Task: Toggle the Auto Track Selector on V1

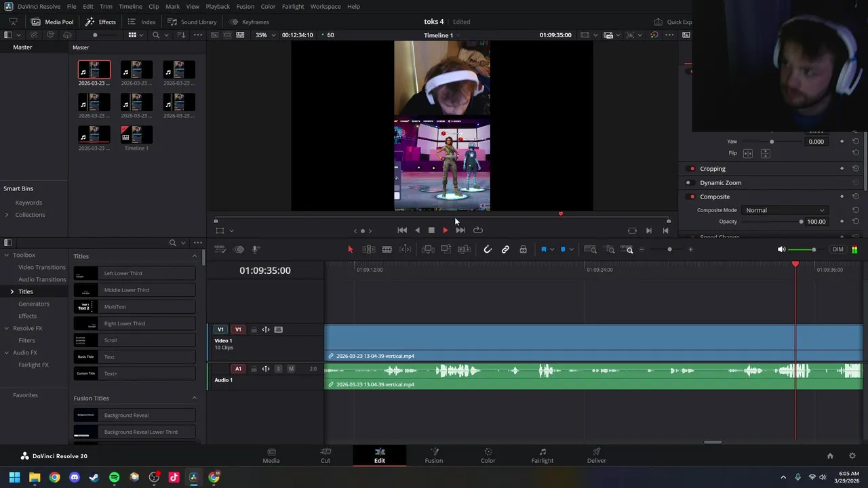Action: (266, 329)
